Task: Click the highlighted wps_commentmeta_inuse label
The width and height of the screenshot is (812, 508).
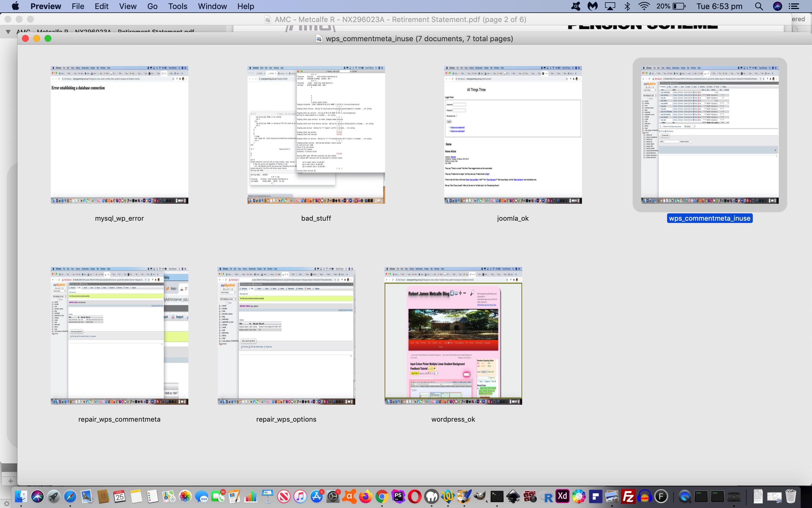Action: click(x=710, y=218)
